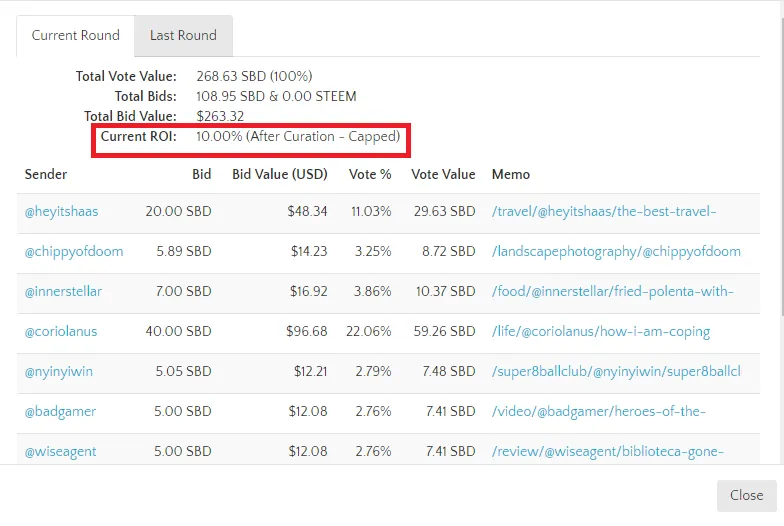Select the 3.25% vote percent cell
784x526 pixels.
coord(373,252)
